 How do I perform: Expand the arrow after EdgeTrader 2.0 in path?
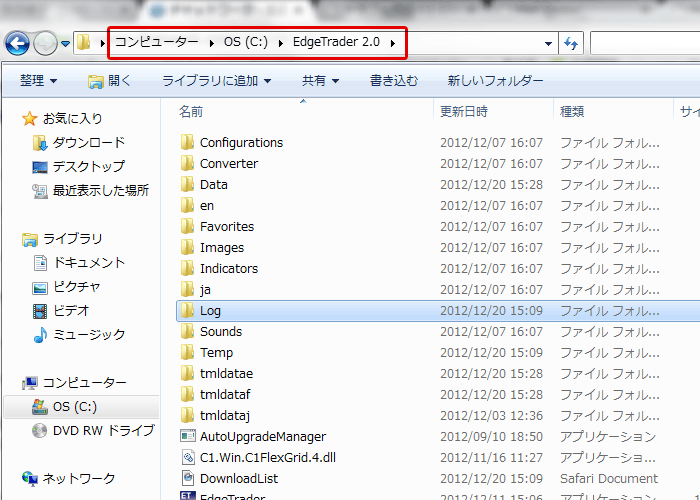tap(392, 43)
